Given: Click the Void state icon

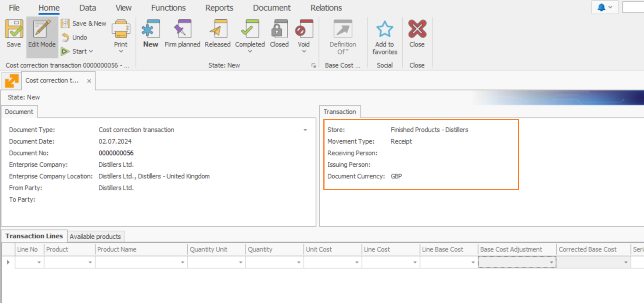Looking at the screenshot, I should 304,29.
